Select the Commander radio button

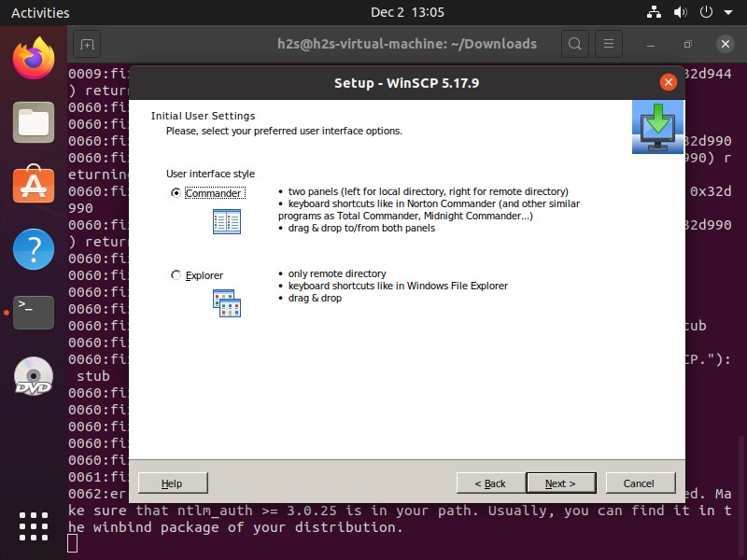(176, 193)
